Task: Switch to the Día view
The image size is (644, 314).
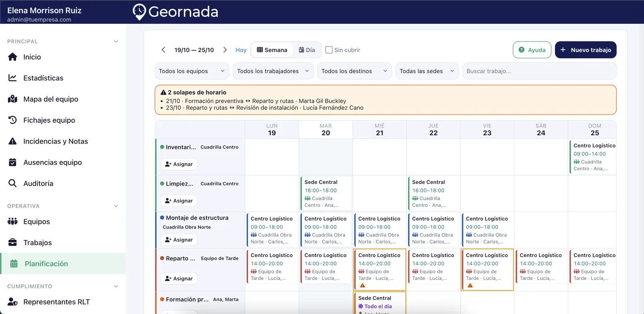Action: click(x=307, y=50)
